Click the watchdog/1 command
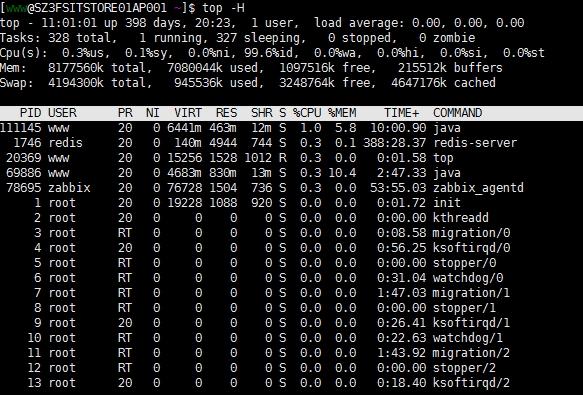The width and height of the screenshot is (583, 395). 467,338
